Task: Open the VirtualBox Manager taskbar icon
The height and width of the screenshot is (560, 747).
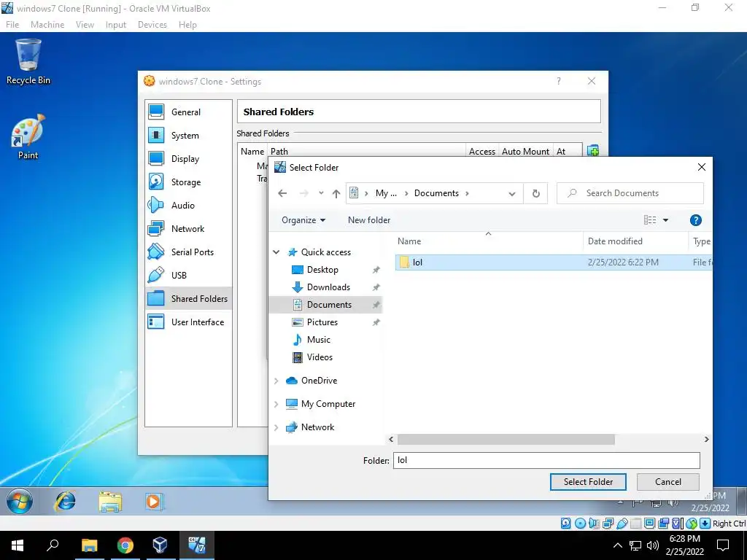Action: [x=160, y=545]
